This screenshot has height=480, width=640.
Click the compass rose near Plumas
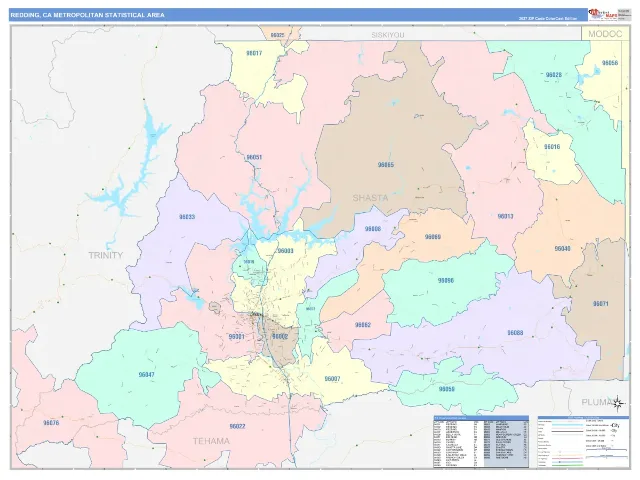(618, 404)
